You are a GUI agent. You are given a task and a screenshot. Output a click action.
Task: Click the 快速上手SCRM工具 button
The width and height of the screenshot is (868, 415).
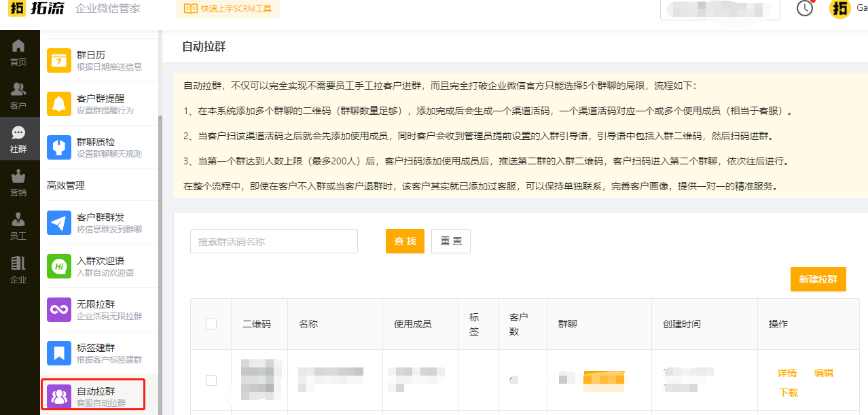tap(228, 9)
